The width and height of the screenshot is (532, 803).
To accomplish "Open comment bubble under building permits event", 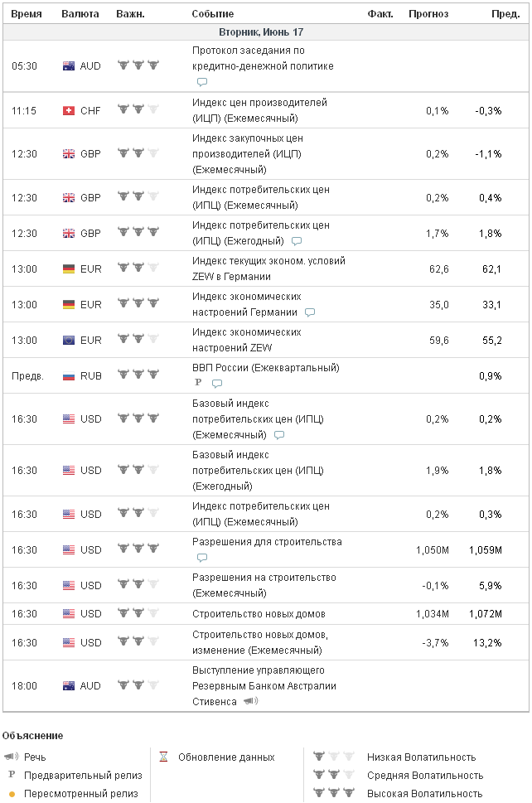I will coord(202,559).
